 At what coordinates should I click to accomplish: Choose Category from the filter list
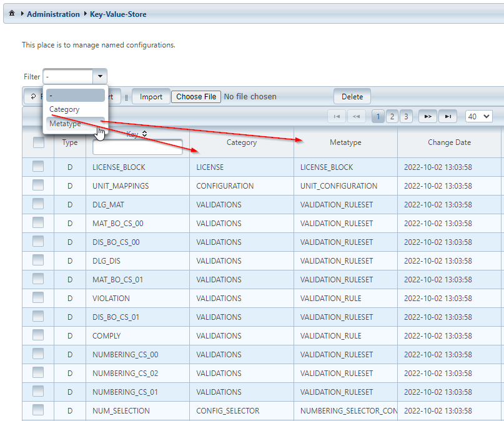65,109
